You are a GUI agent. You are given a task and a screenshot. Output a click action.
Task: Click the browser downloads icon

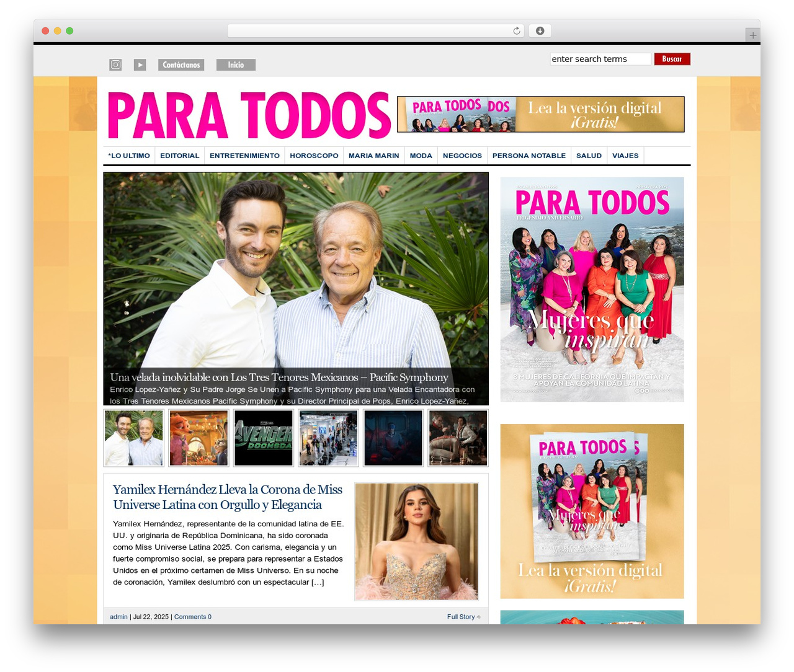[x=540, y=31]
